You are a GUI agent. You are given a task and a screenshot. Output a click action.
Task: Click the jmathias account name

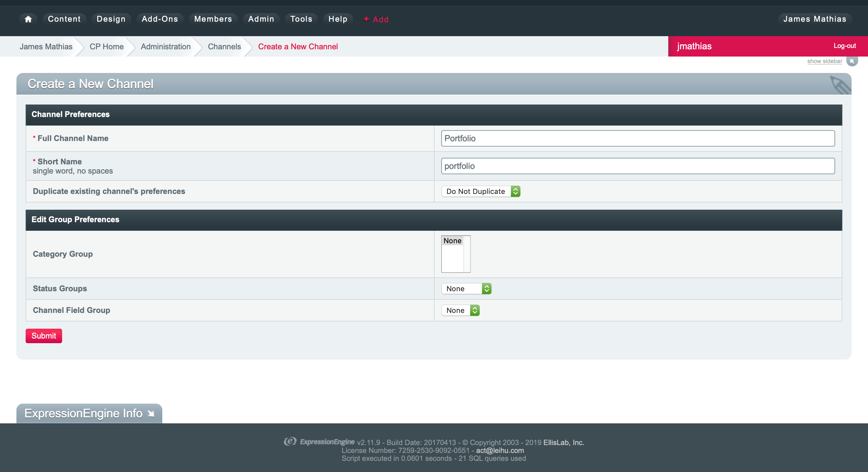694,46
